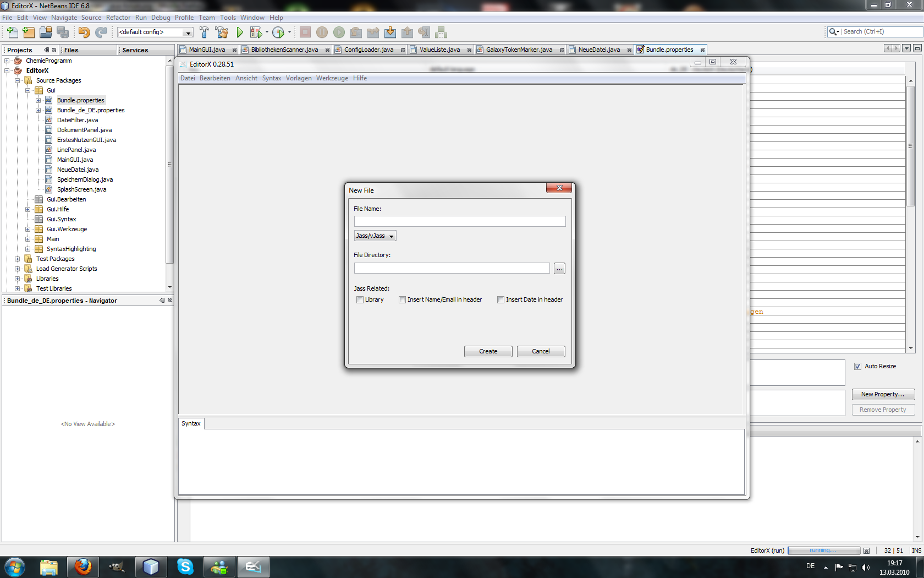The width and height of the screenshot is (924, 578).
Task: Click the properties table vertical scrollbar
Action: (911, 215)
